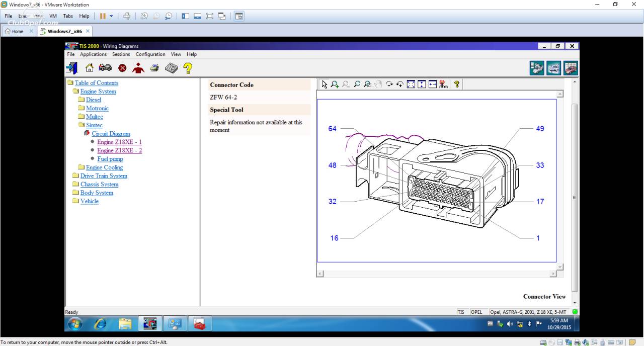Image resolution: width=644 pixels, height=346 pixels.
Task: Open TIS 2000 File menu
Action: pos(71,54)
